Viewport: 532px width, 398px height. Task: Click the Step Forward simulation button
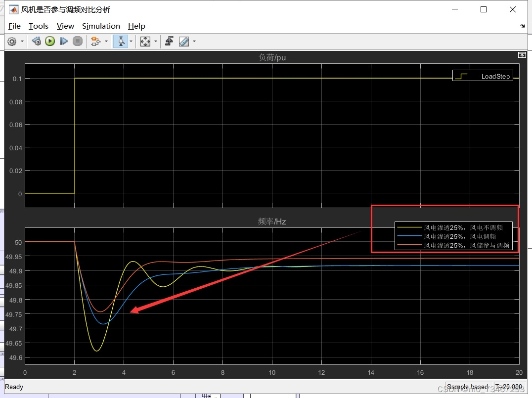[63, 42]
